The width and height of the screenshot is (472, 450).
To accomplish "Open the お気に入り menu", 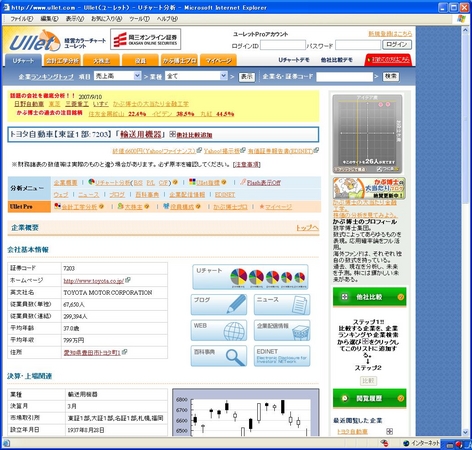I will click(x=106, y=19).
